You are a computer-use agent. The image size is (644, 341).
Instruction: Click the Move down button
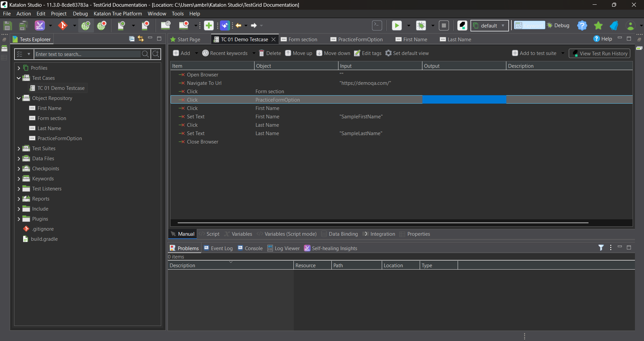(x=333, y=53)
